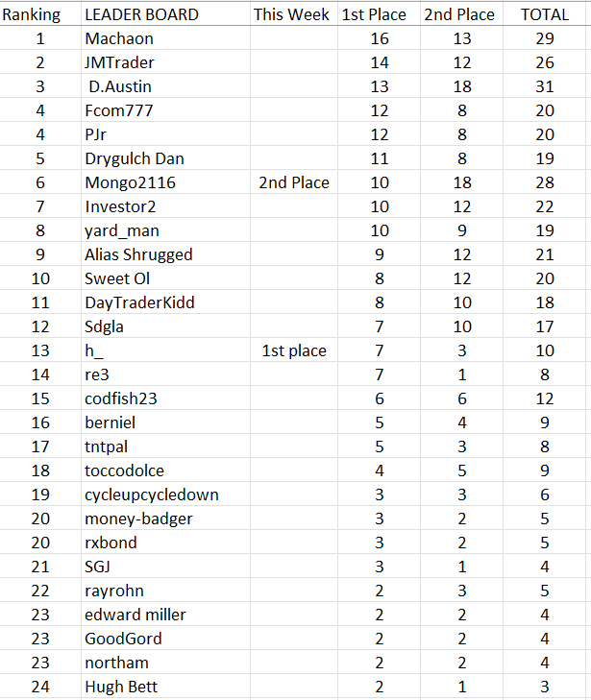The height and width of the screenshot is (700, 591).
Task: Select Machaon's total value 29
Action: 544,38
